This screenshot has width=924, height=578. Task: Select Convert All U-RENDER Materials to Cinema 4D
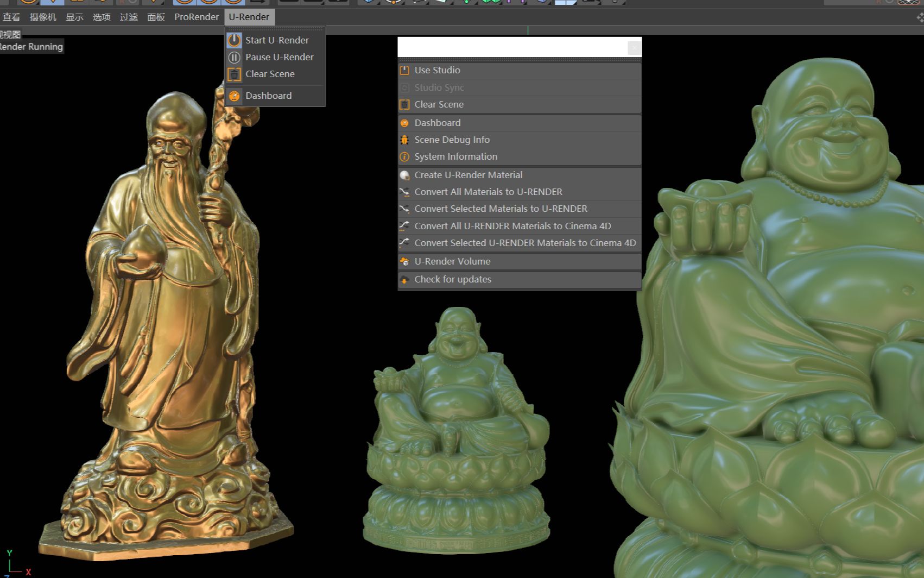click(x=520, y=226)
